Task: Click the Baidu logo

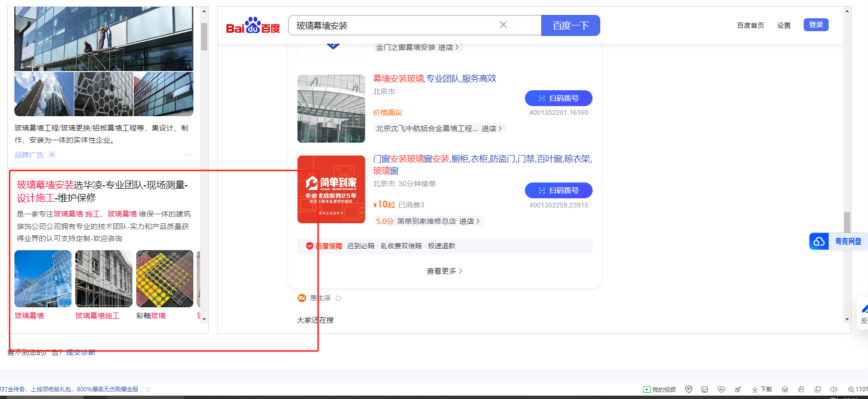Action: [x=253, y=25]
